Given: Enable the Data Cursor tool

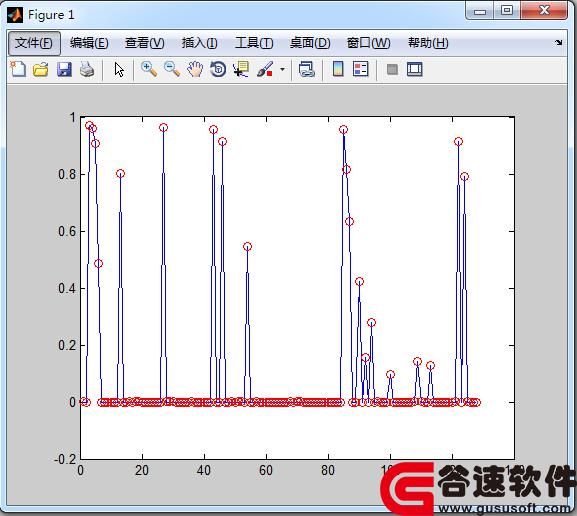Looking at the screenshot, I should (x=241, y=69).
